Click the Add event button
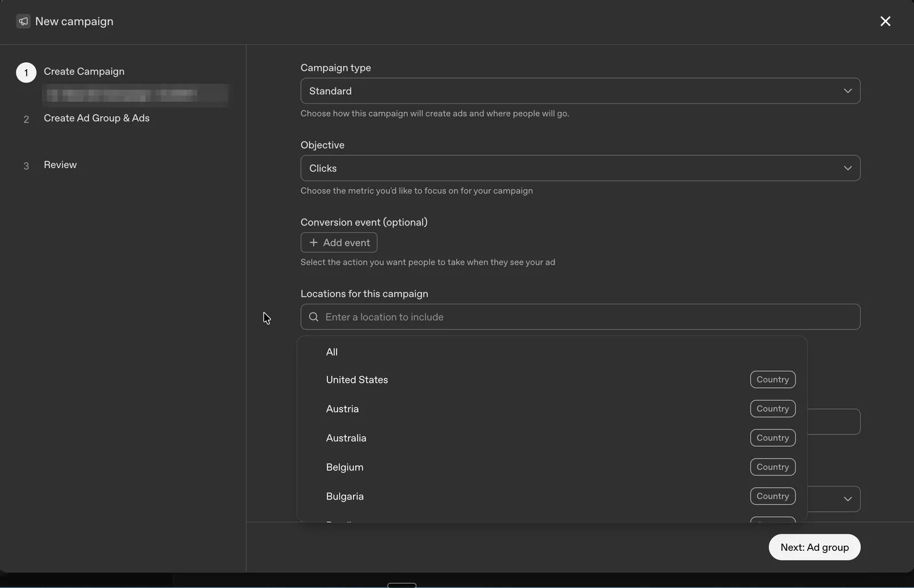The height and width of the screenshot is (588, 914). tap(339, 243)
